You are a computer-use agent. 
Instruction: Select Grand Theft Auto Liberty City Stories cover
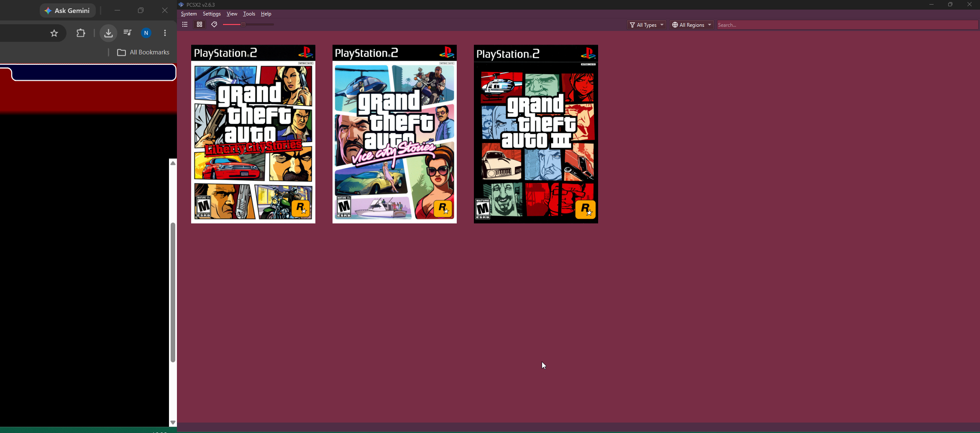(x=253, y=134)
